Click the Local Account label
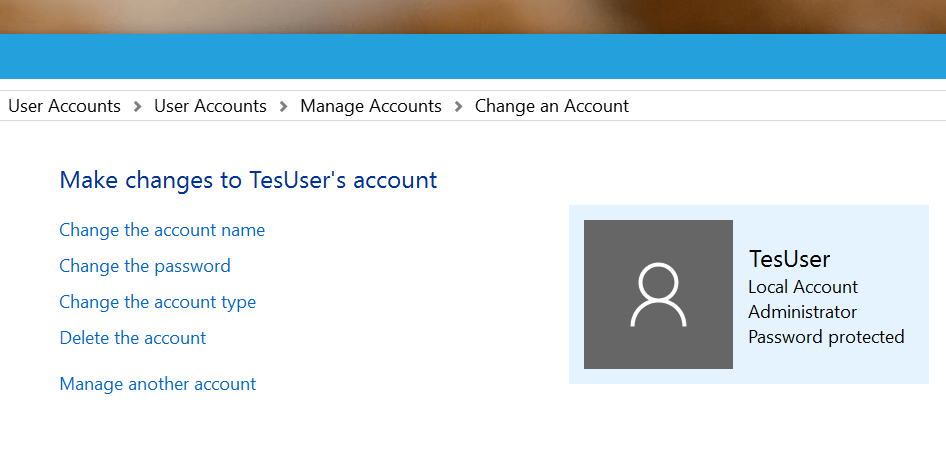 coord(803,287)
